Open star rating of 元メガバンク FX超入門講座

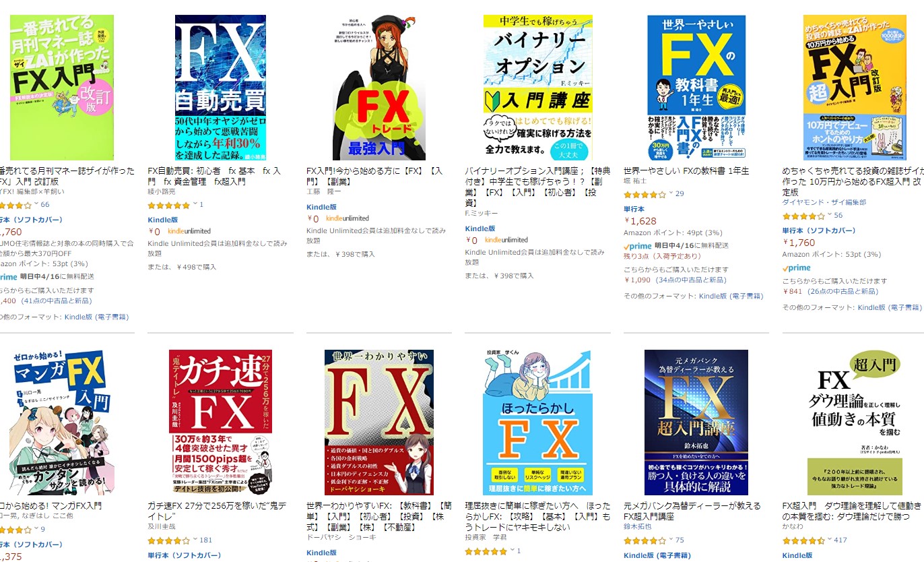(645, 540)
